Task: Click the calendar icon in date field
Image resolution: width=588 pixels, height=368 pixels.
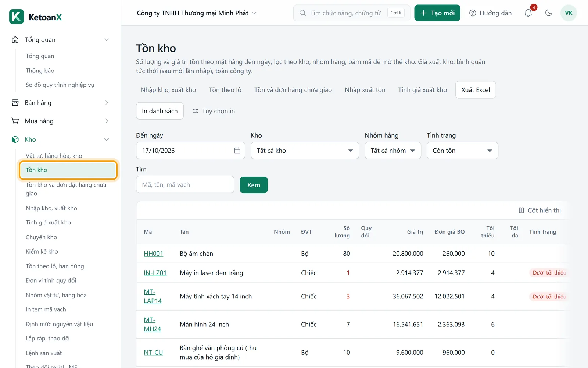Action: tap(237, 151)
